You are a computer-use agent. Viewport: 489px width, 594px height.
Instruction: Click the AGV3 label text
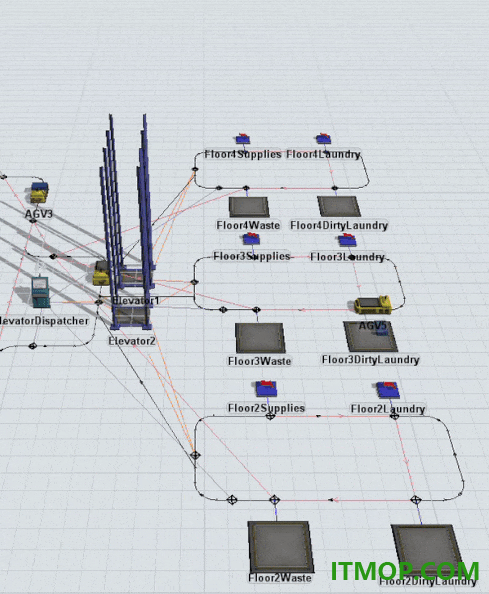pos(39,214)
